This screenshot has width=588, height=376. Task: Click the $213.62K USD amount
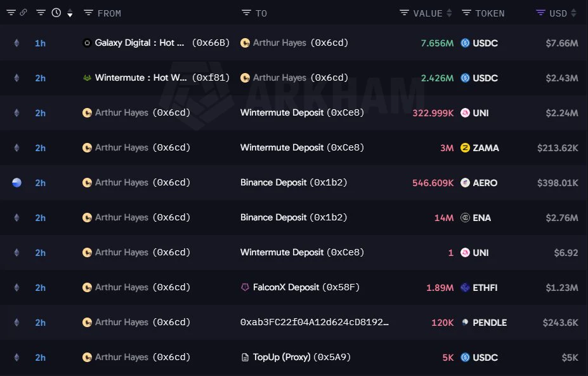click(x=558, y=148)
